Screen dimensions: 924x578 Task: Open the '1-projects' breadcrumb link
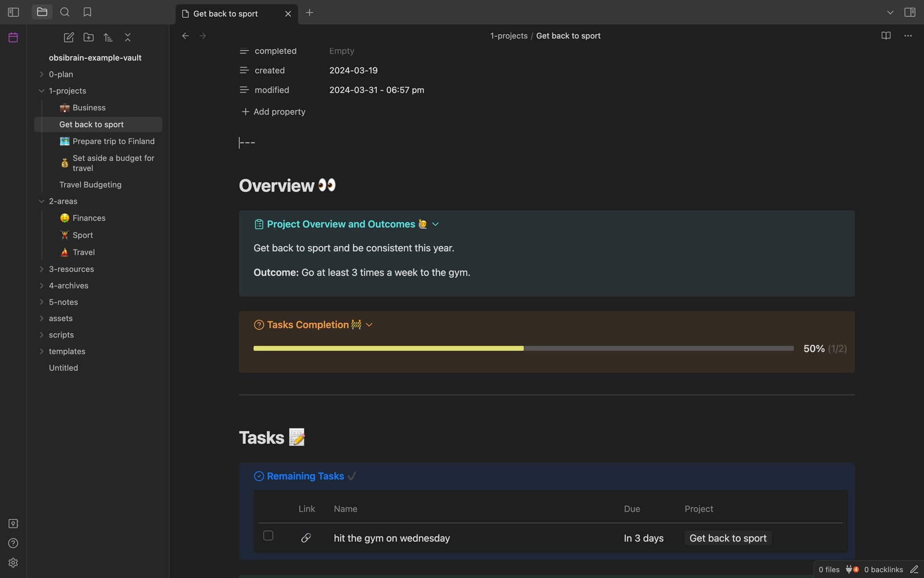pyautogui.click(x=508, y=36)
